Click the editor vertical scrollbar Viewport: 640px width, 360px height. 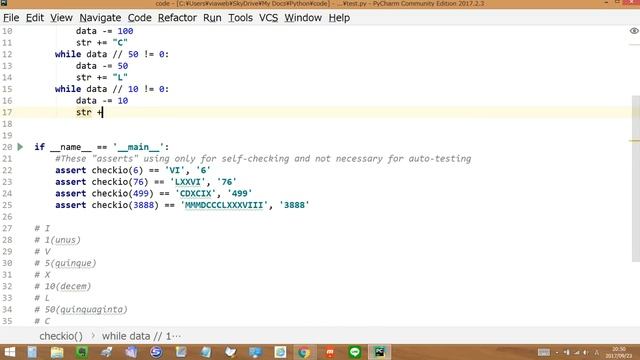[636, 179]
